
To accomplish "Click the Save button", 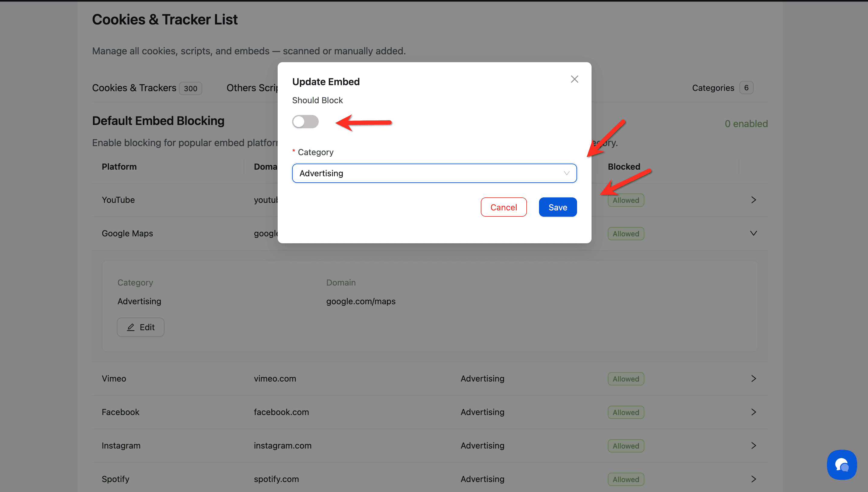I will (x=557, y=207).
